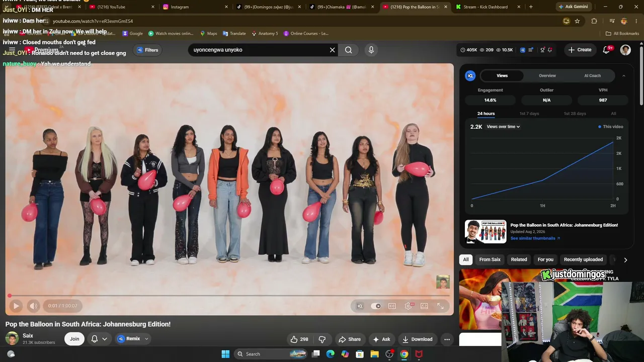
Task: Clear the search query text
Action: pyautogui.click(x=332, y=50)
